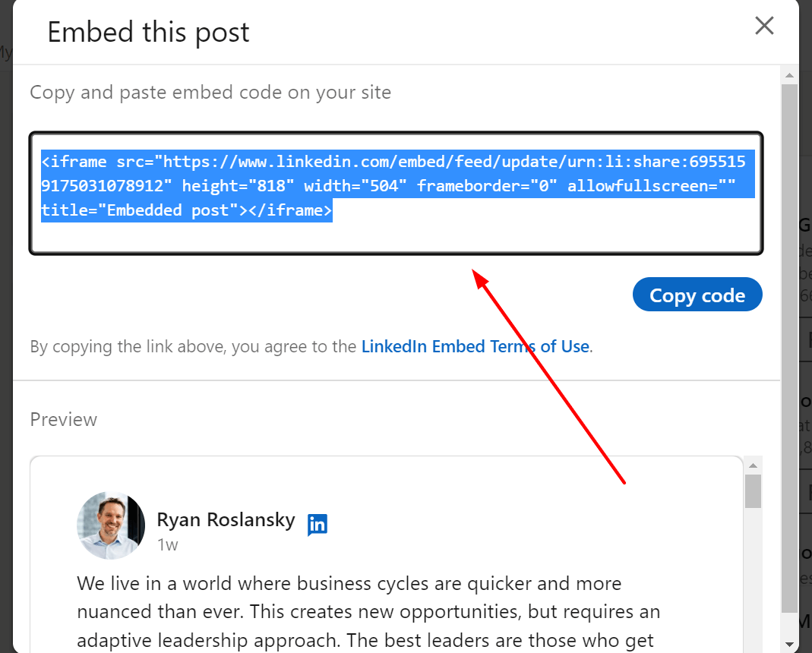Click Ryan Roslansky's circular profile photo
Screen dimensions: 812x653
click(110, 525)
